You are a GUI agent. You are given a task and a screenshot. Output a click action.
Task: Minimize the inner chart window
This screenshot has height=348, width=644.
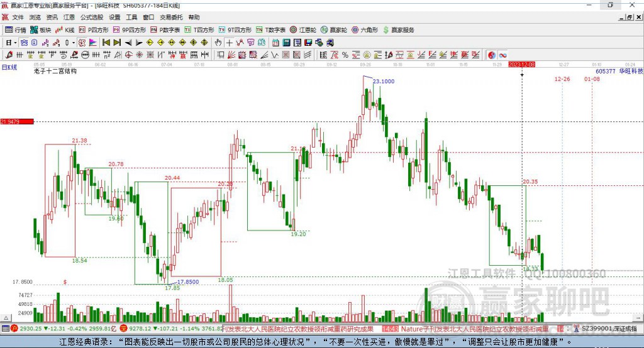pos(622,17)
